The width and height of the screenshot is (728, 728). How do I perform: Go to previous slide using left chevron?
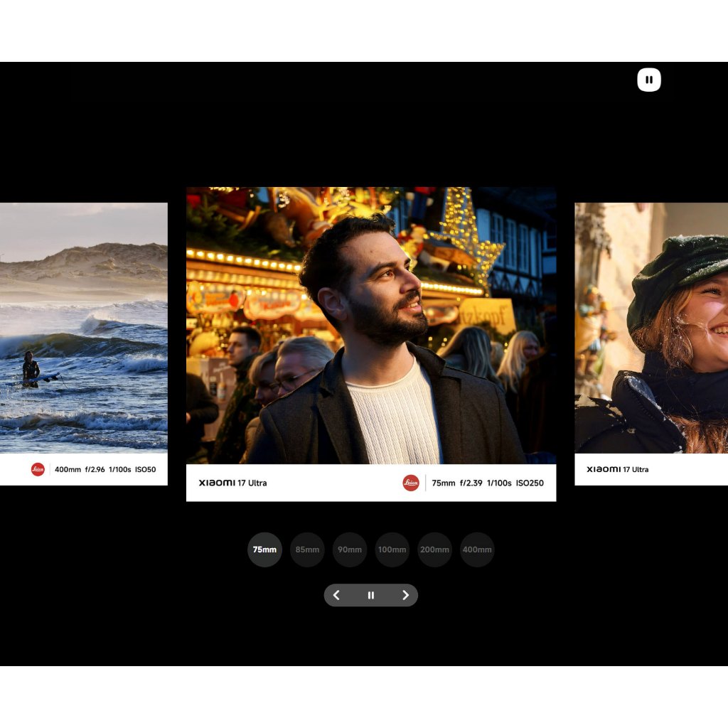pyautogui.click(x=336, y=595)
